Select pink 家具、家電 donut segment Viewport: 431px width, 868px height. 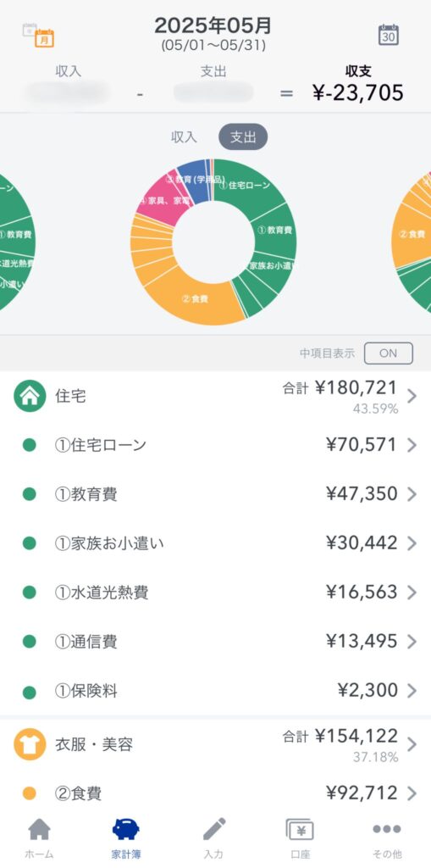coord(160,199)
